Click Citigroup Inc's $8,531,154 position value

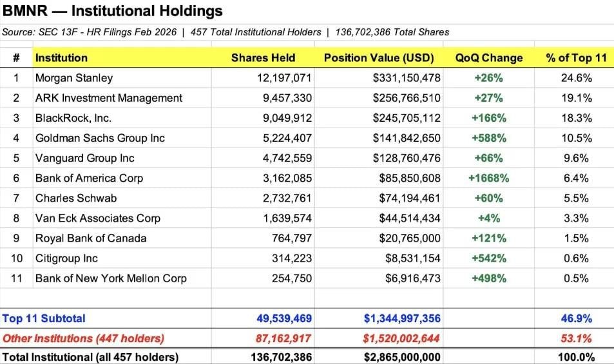click(412, 258)
